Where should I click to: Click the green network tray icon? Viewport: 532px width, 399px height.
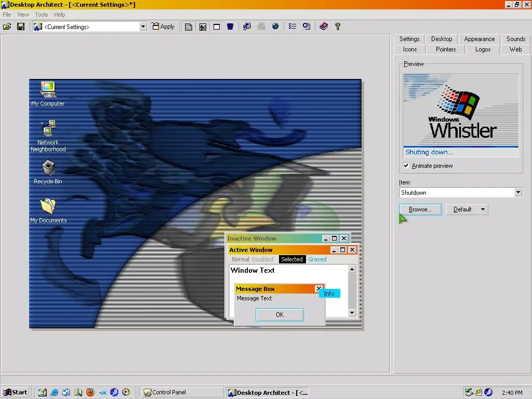tap(469, 392)
